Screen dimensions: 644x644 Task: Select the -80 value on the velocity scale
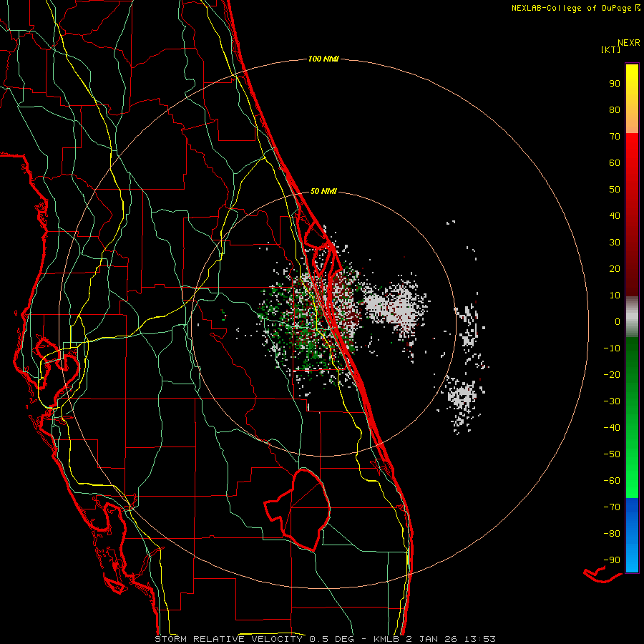612,534
